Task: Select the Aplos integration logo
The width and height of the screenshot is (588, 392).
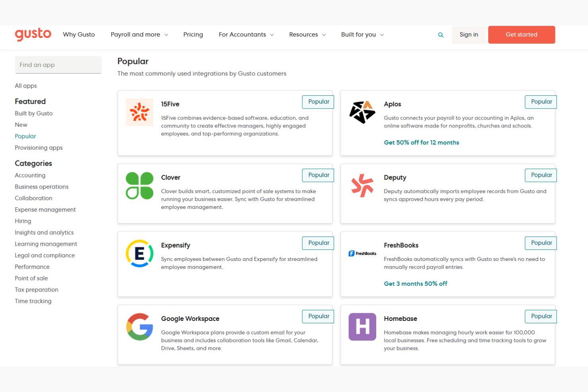Action: [362, 112]
